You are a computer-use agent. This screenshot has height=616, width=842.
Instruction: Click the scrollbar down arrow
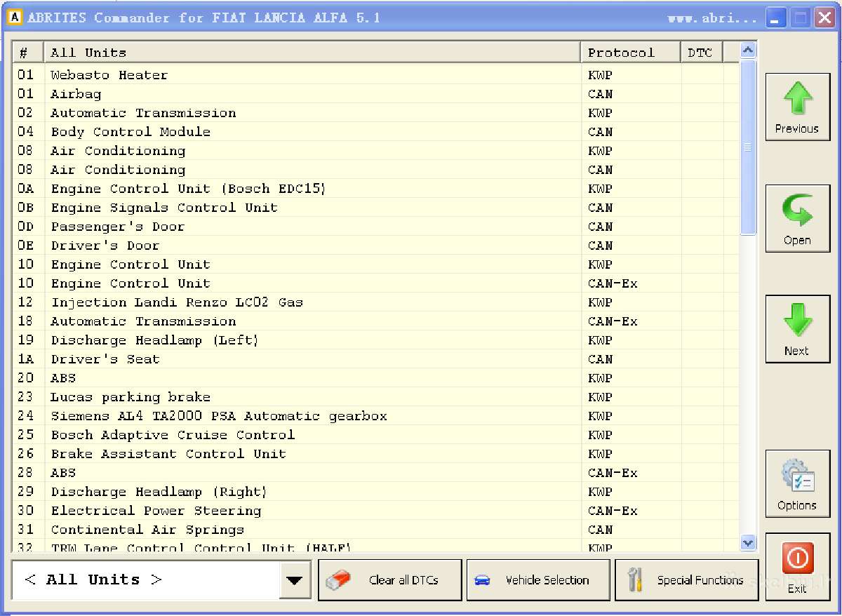click(x=748, y=542)
